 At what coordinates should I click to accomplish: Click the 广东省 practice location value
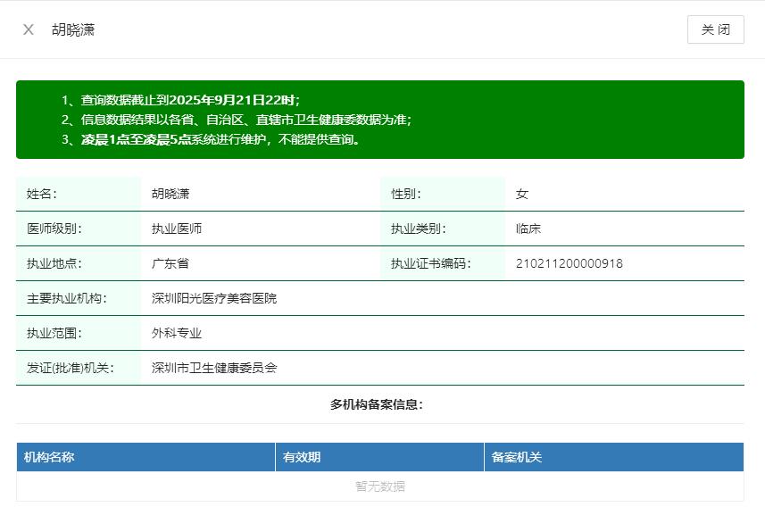click(x=170, y=263)
